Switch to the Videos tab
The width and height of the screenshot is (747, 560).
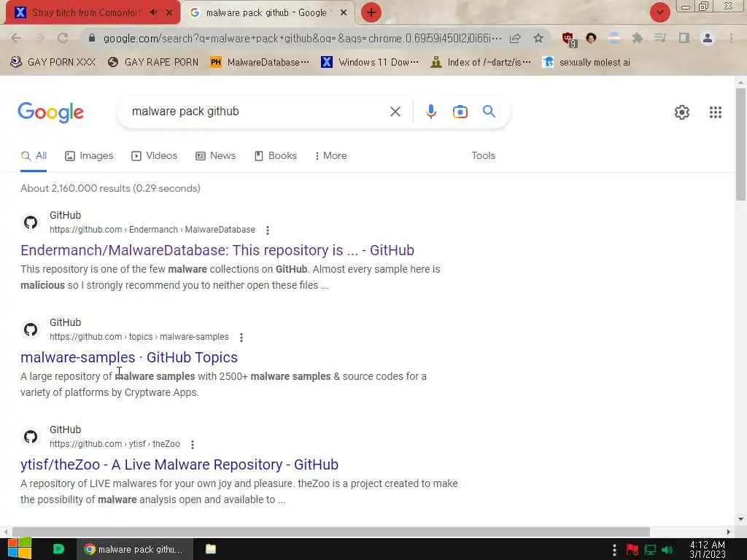[155, 156]
